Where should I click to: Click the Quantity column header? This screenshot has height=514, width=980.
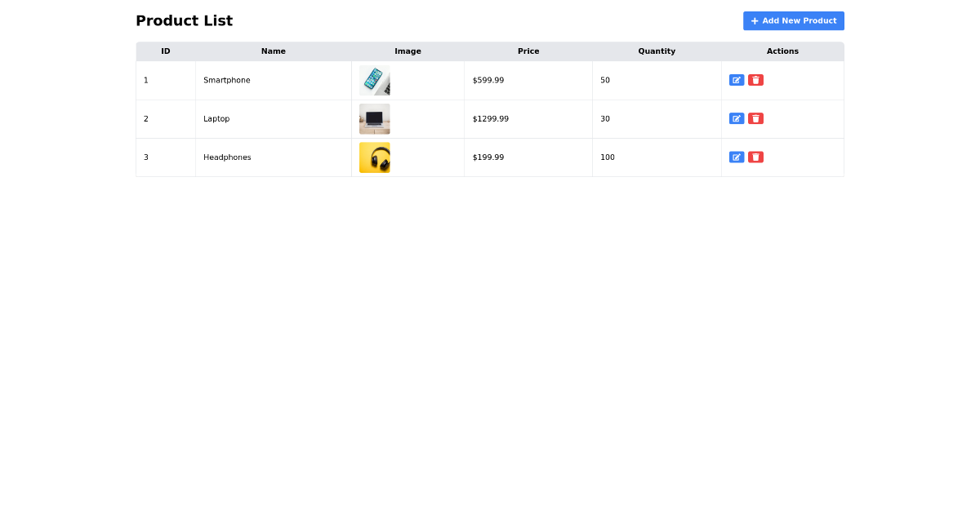coord(657,51)
